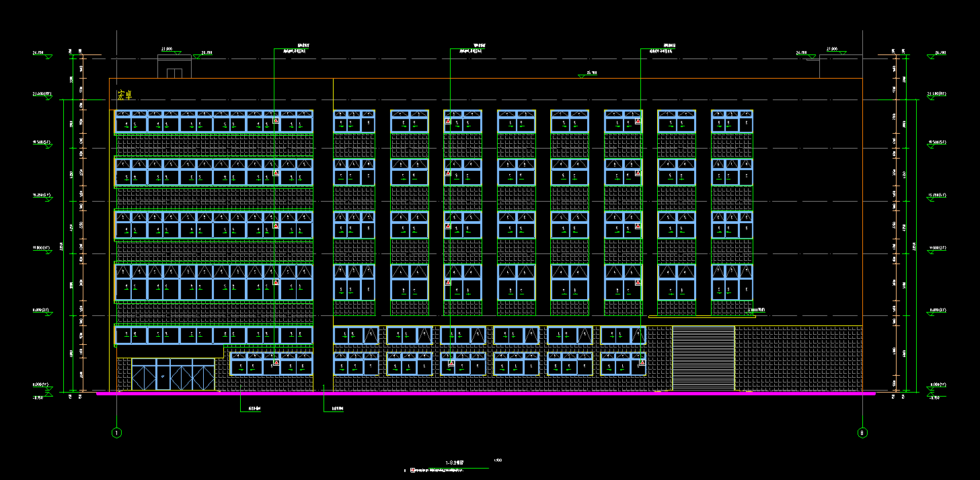Viewport: 980px width, 480px height.
Task: Click the gray roller shutter garage door
Action: pos(703,358)
